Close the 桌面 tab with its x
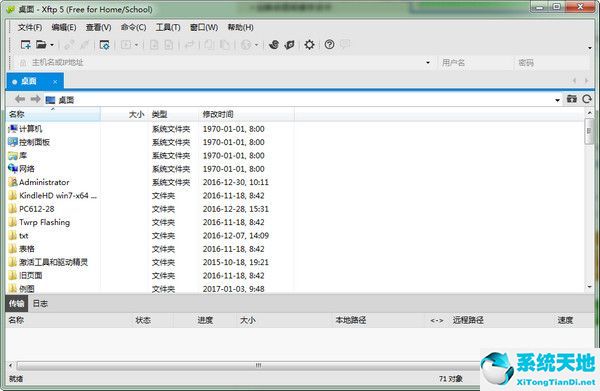Viewport: 600px width, 391px height. [x=55, y=82]
